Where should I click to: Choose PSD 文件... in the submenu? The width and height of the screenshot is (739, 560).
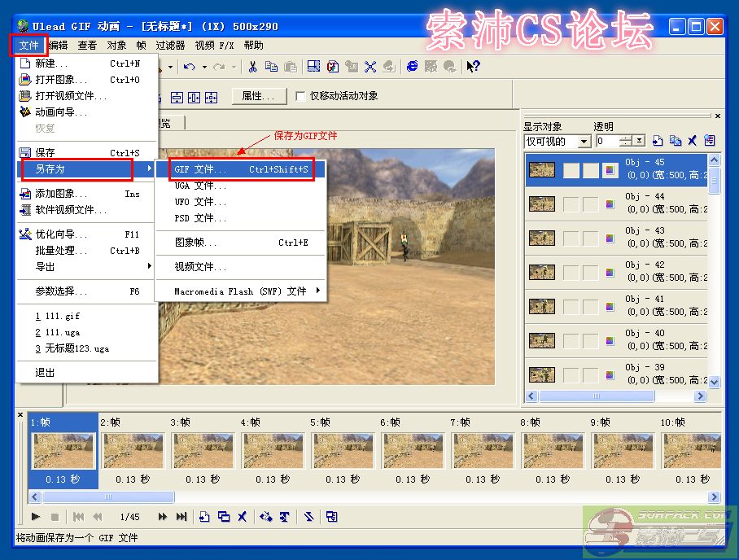[x=241, y=218]
